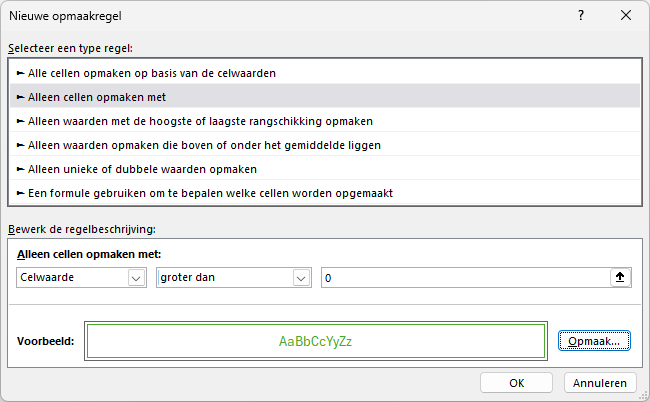Open the Celwaarde dropdown

tap(82, 278)
